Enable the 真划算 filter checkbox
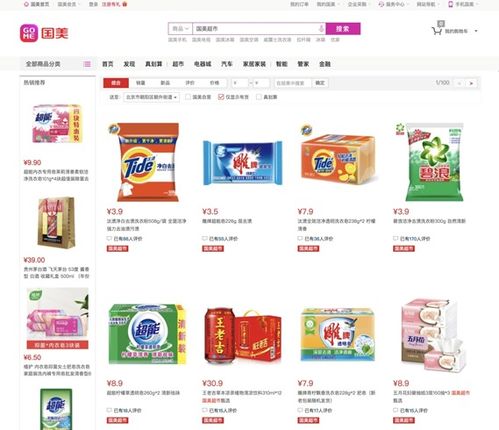 coord(259,97)
